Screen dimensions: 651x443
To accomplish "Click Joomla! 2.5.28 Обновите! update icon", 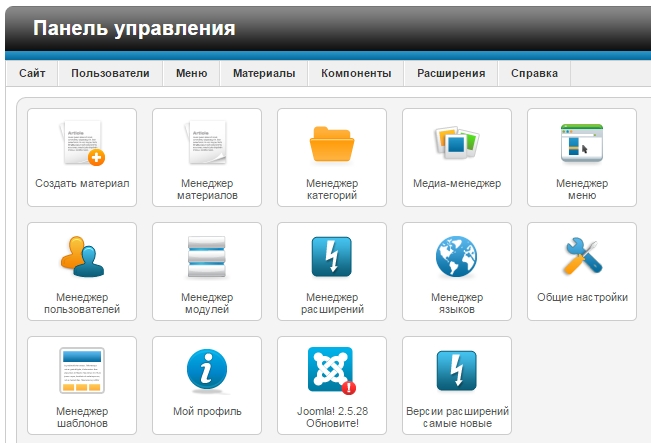I will [x=332, y=373].
